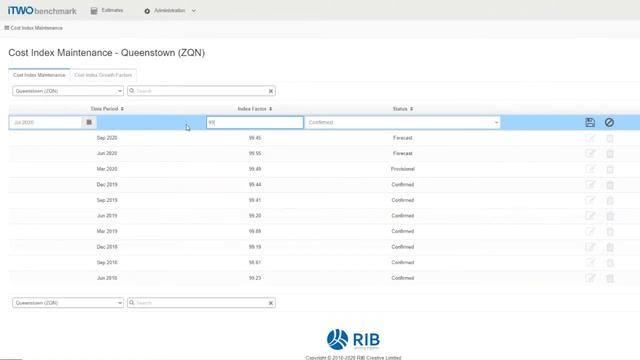The width and height of the screenshot is (640, 360).
Task: Cancel editing with the circle-slash icon
Action: (x=609, y=122)
